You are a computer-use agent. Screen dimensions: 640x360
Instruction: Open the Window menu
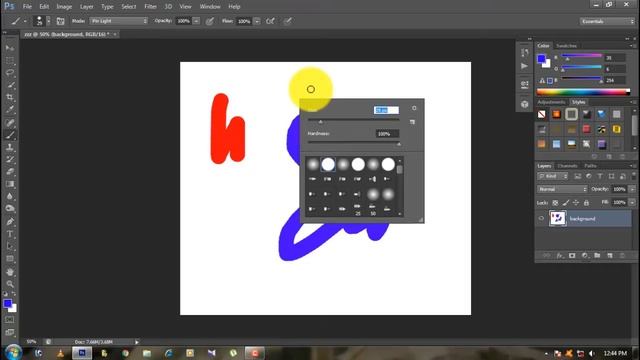click(x=210, y=7)
